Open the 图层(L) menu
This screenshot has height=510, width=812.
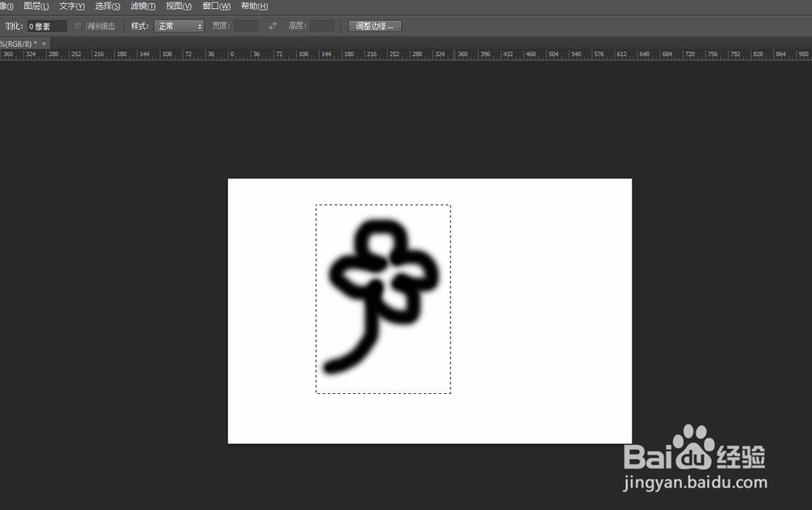pos(37,6)
